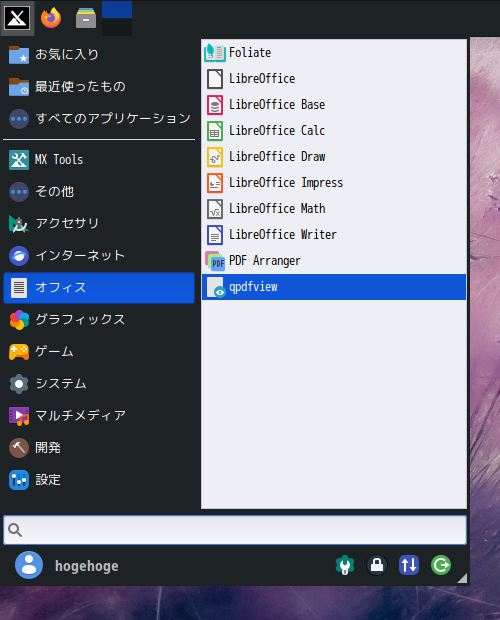Select the 開発 development category
This screenshot has width=500, height=620.
pos(99,448)
